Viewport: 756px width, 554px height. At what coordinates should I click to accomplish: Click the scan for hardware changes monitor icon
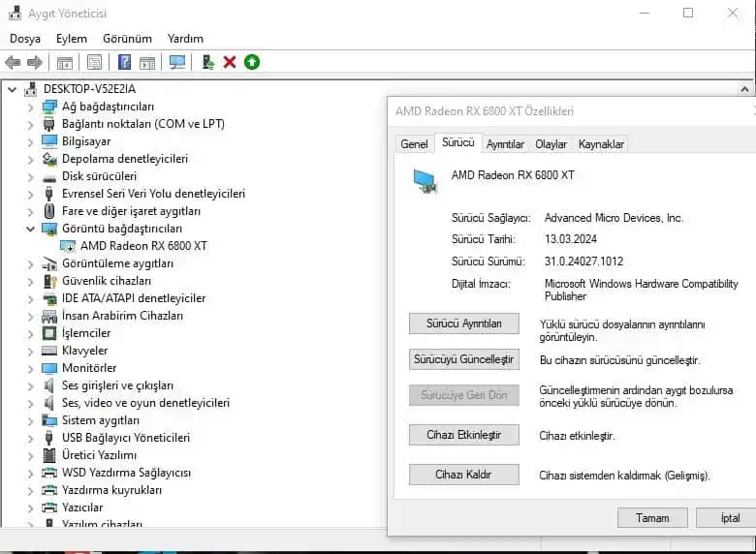pyautogui.click(x=177, y=62)
